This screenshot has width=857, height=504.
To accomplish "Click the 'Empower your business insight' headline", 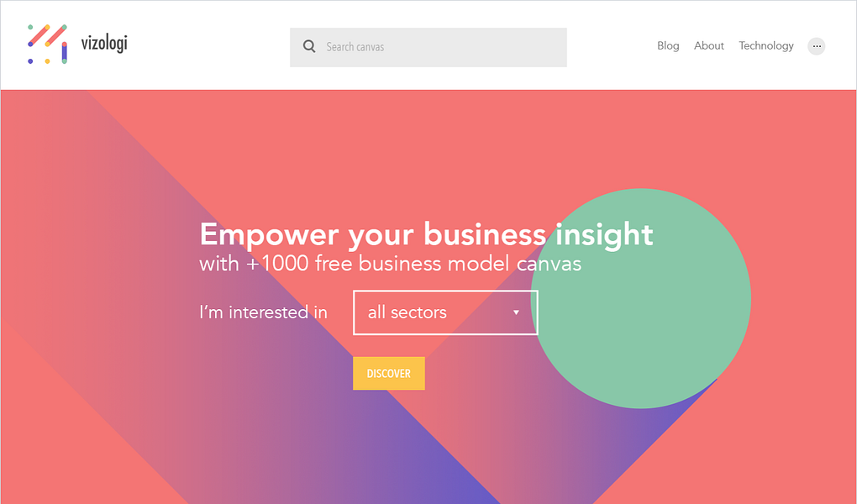I will click(x=426, y=234).
